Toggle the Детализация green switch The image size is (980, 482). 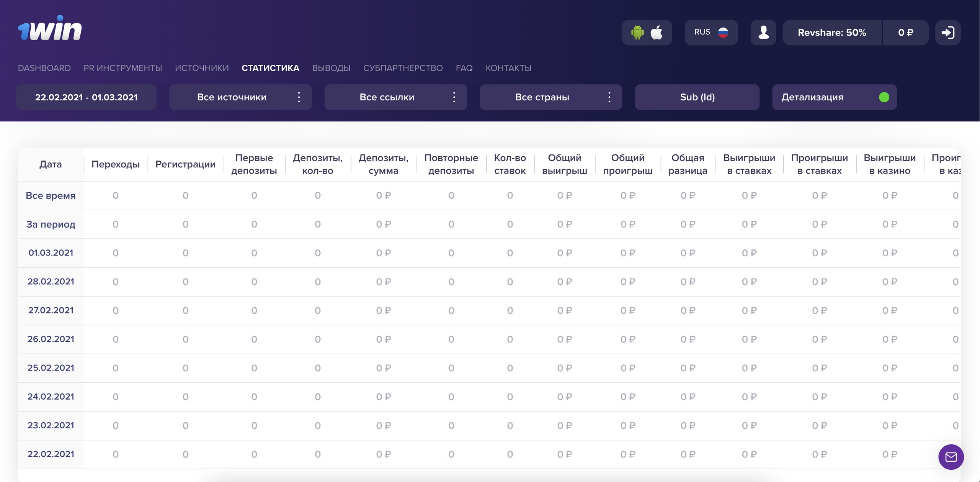click(884, 97)
